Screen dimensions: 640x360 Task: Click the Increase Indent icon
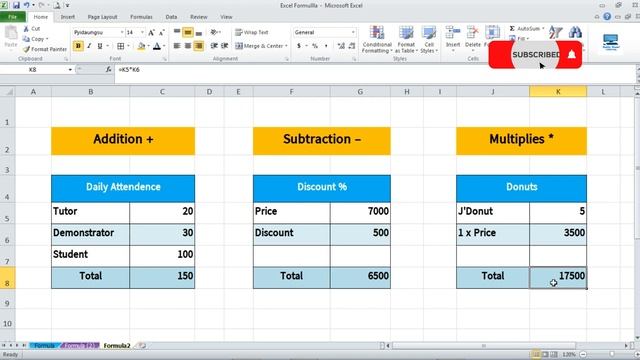224,46
